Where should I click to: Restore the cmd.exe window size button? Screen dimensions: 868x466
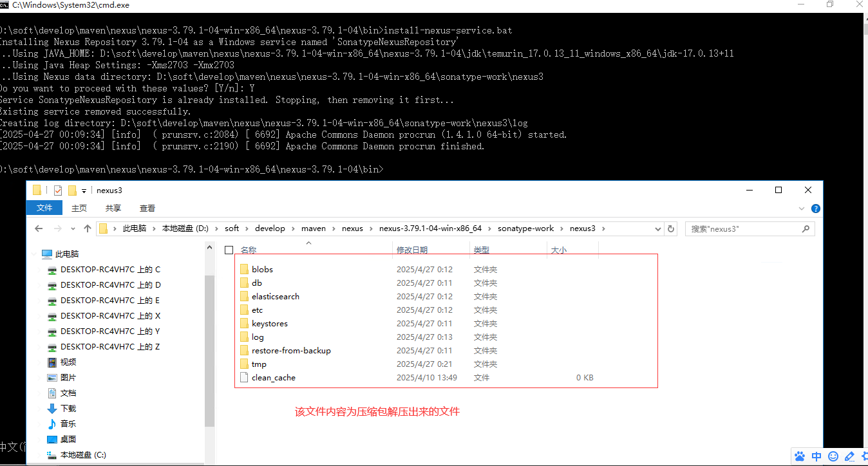(830, 5)
